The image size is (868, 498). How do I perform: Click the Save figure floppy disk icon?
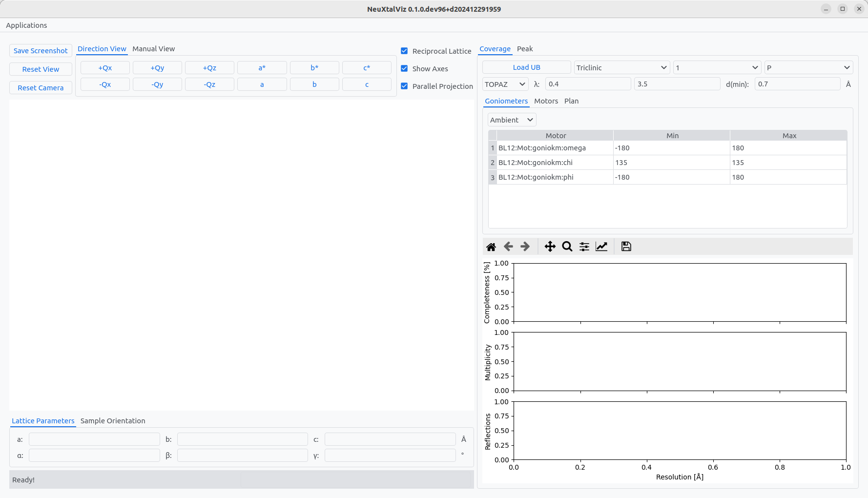tap(626, 247)
